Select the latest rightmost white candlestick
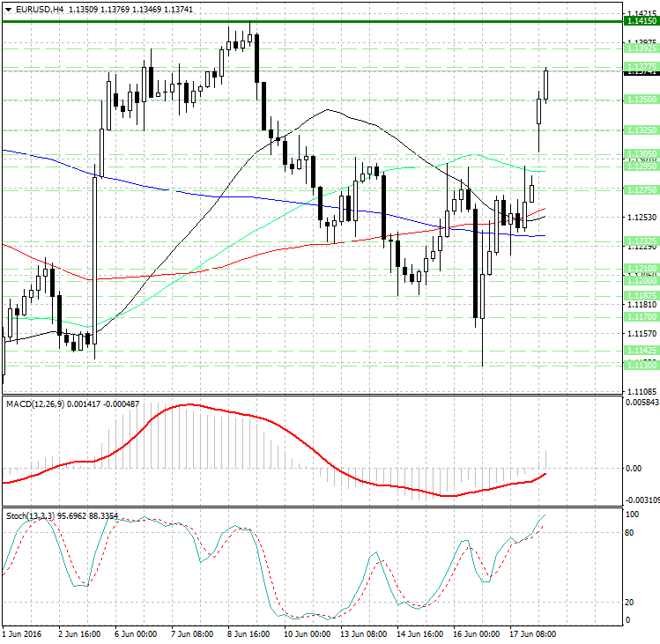This screenshot has width=660, height=644. 546,85
